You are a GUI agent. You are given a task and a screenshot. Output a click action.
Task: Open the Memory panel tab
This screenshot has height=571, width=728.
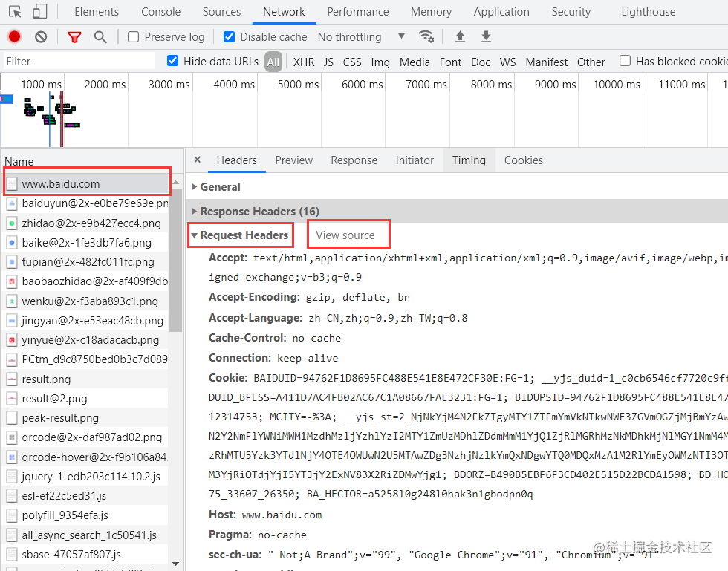[x=431, y=12]
